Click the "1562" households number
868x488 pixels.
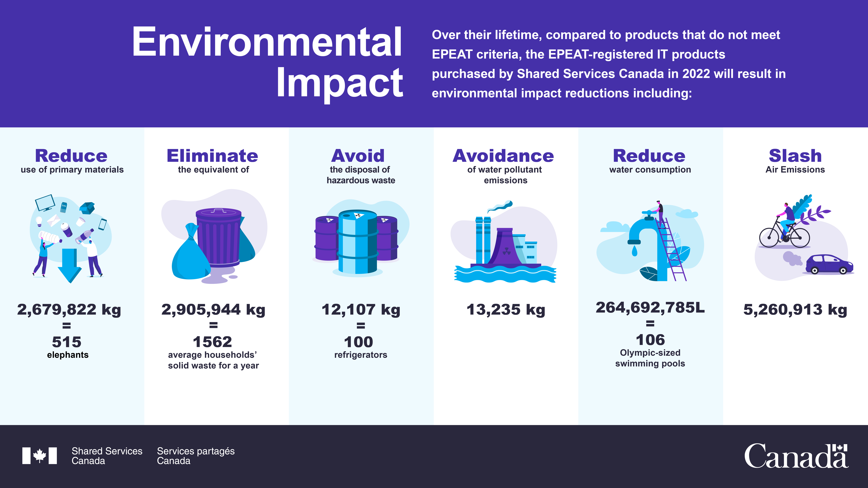212,342
